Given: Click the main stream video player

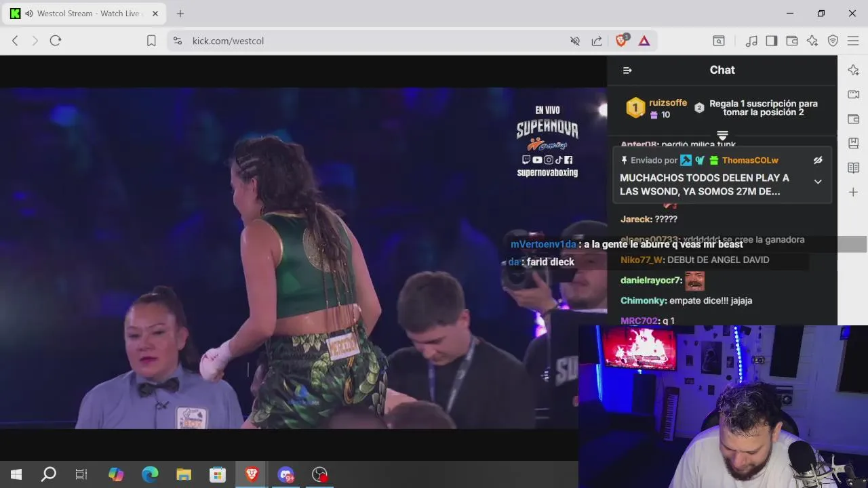Looking at the screenshot, I should coord(303,258).
